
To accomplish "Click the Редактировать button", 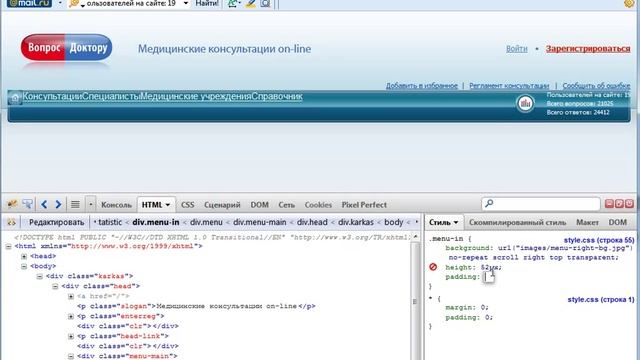I will coord(56,222).
